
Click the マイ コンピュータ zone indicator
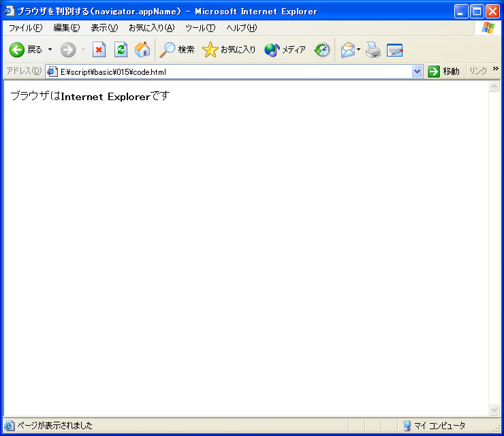(434, 426)
